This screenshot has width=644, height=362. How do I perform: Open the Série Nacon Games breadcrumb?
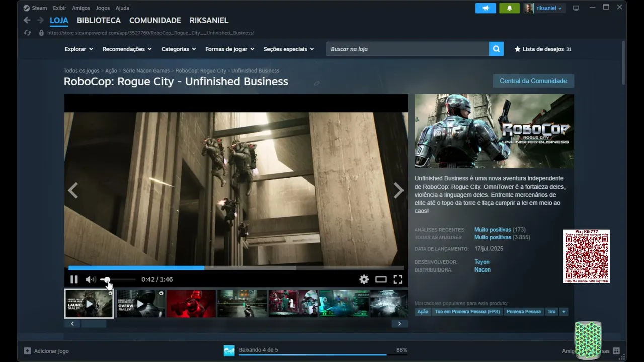click(146, 71)
